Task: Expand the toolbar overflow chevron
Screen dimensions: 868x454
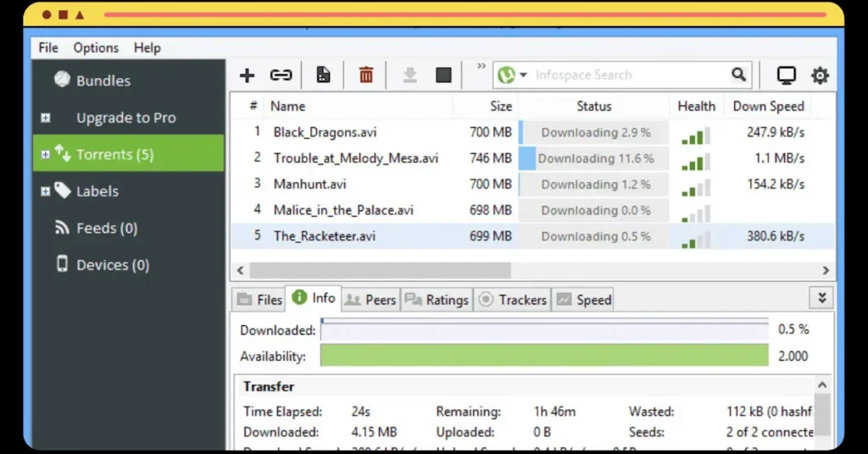Action: pos(481,66)
